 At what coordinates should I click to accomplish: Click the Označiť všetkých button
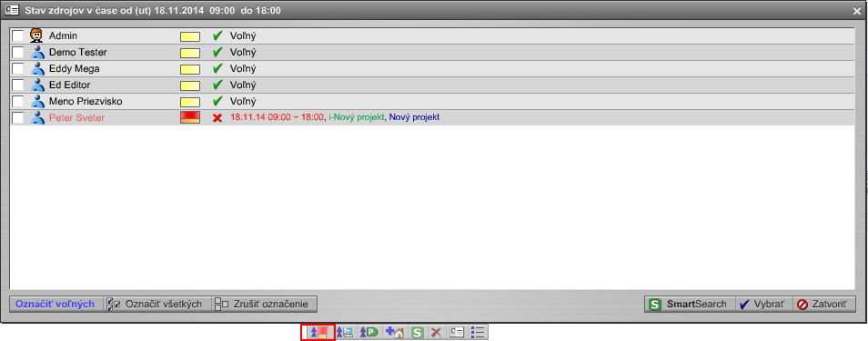pos(157,304)
